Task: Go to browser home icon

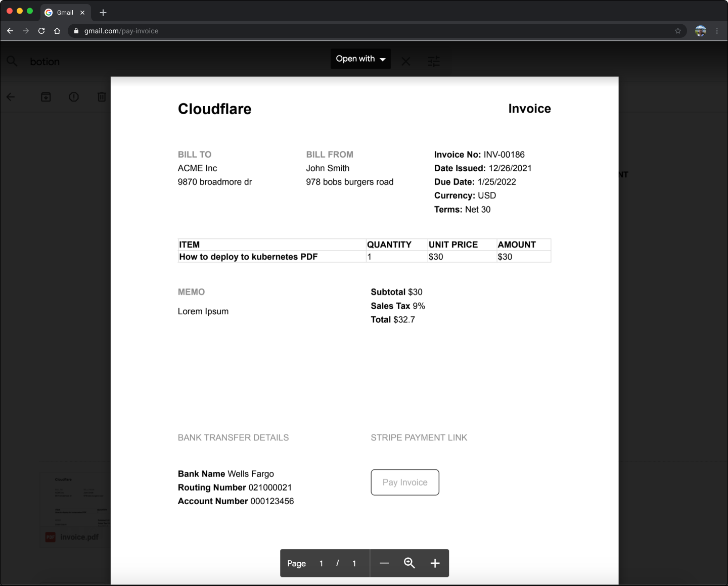Action: [x=57, y=31]
